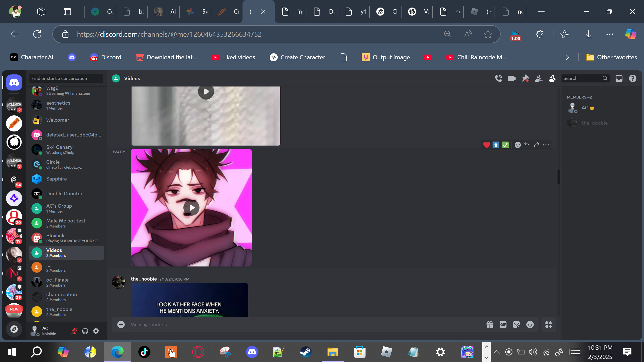644x362 pixels.
Task: Show more bookmarks with the chevron
Action: (567, 57)
